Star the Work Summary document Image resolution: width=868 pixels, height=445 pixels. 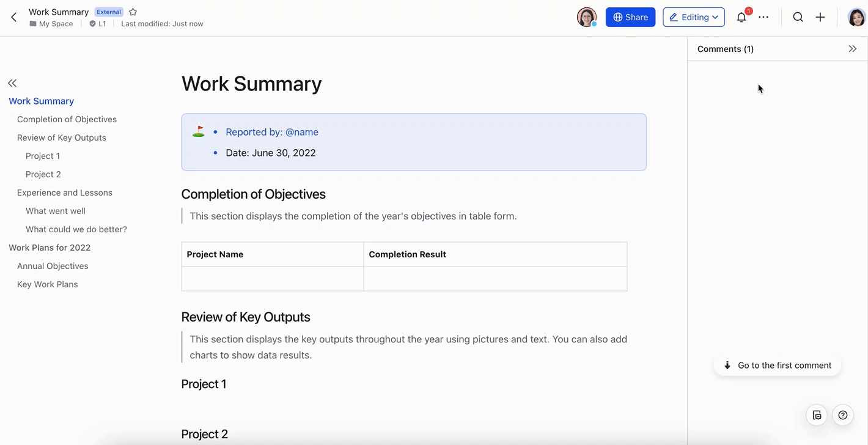pos(133,12)
